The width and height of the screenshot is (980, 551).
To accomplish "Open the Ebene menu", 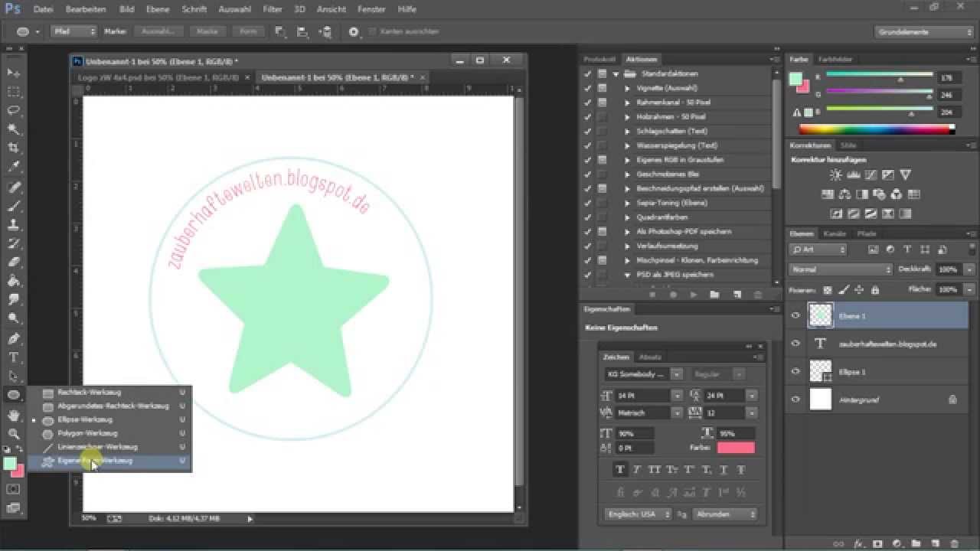I will [158, 9].
